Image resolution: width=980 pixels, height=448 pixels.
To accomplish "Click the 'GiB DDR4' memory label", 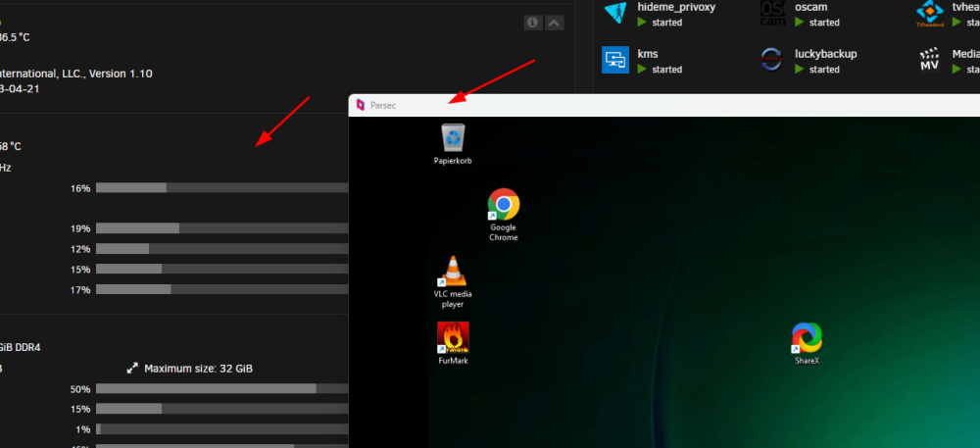I will click(20, 347).
